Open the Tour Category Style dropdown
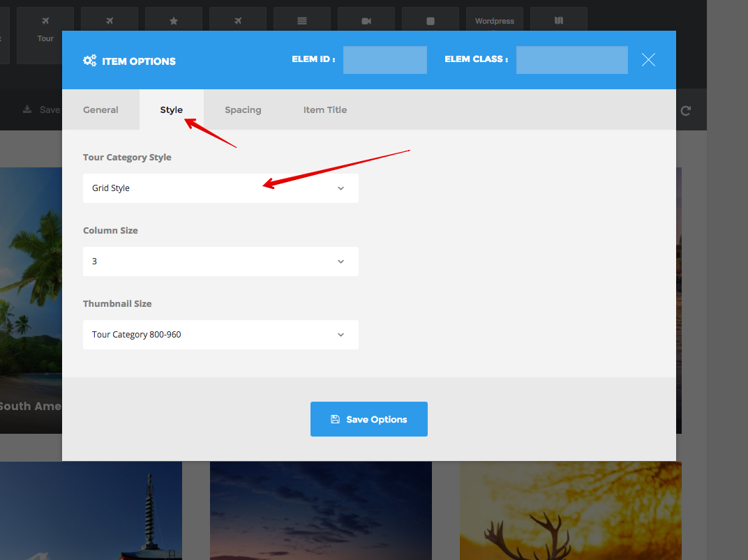This screenshot has width=748, height=560. (220, 188)
